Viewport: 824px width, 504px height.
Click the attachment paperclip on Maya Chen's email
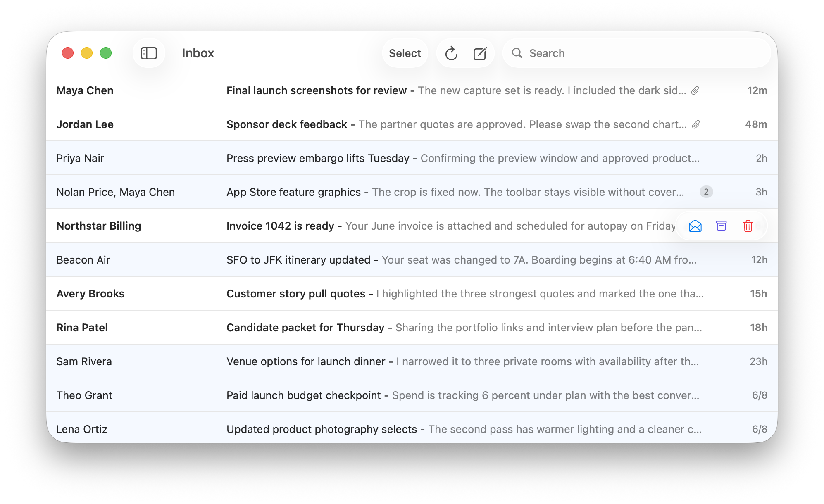(695, 90)
